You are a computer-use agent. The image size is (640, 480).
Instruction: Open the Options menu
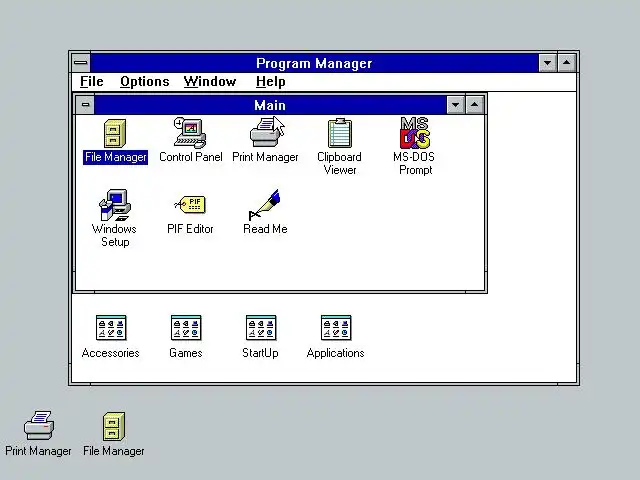(x=144, y=82)
